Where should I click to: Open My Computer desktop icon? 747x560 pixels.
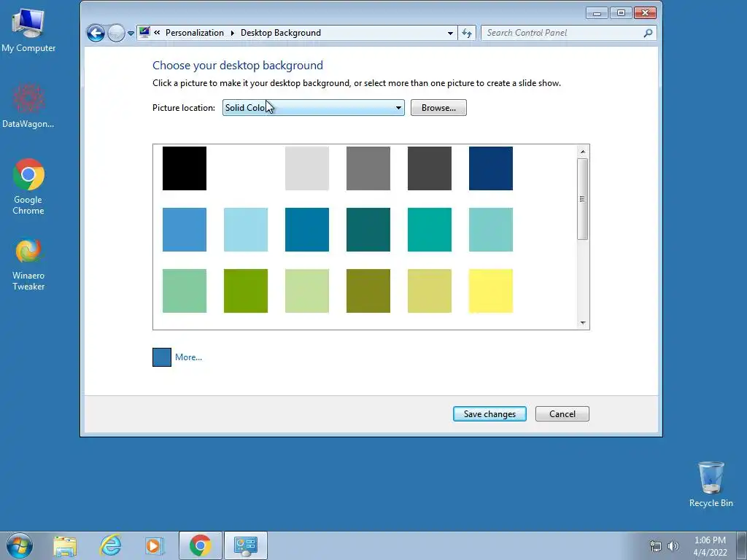(28, 31)
